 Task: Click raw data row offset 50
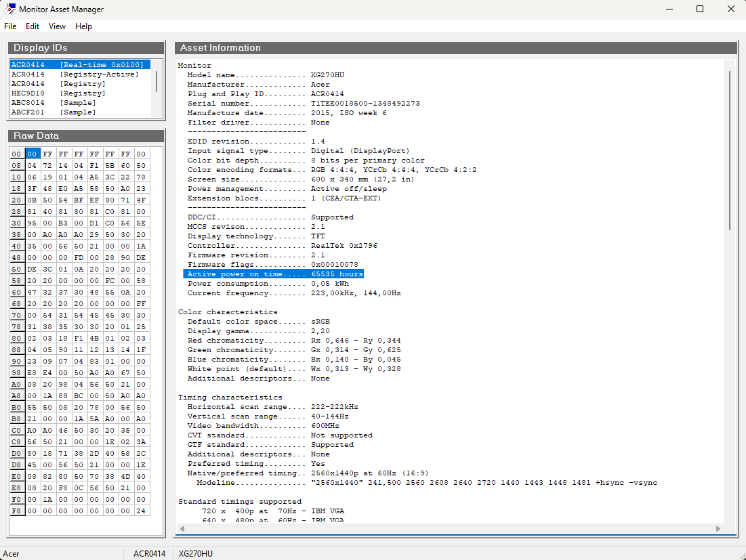tap(17, 269)
